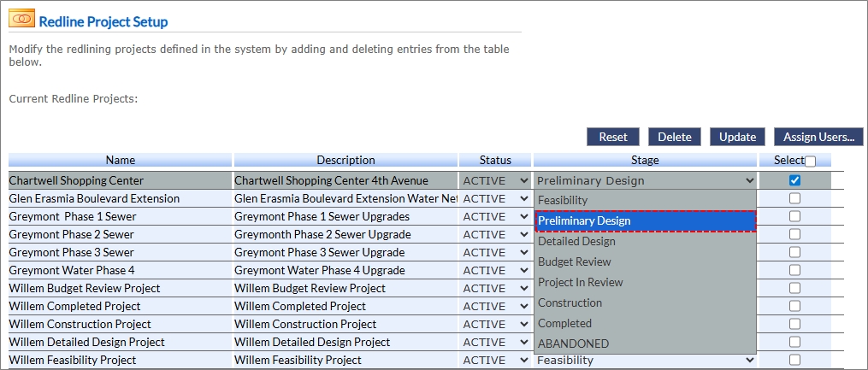Click the Delete button
This screenshot has width=868, height=370.
674,137
